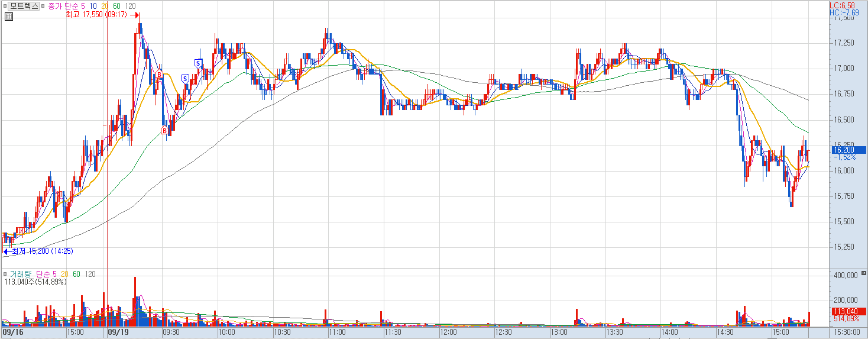
Task: Select the volume 60-period MA legend
Action: point(76,274)
